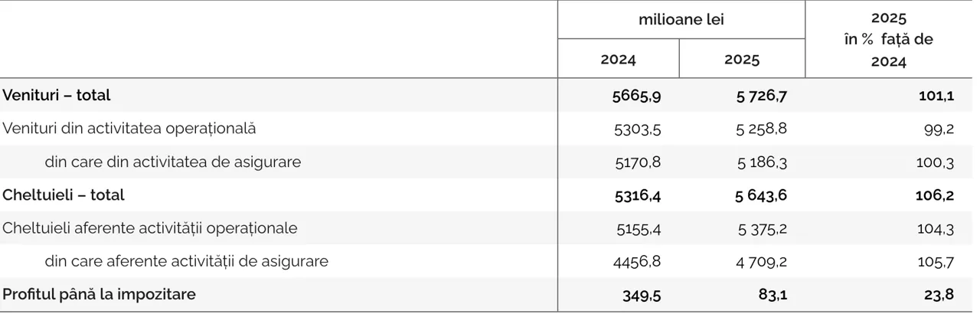The width and height of the screenshot is (980, 314).
Task: Click the 4456,8 insurance expenses cell
Action: 638,261
